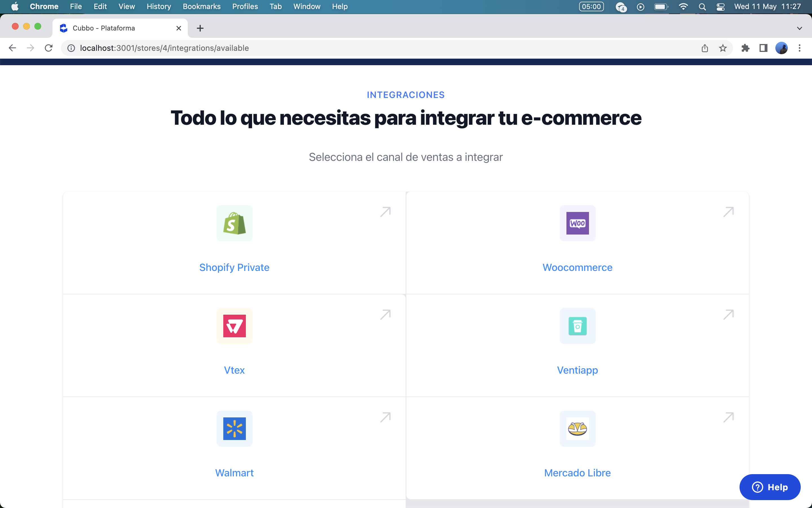Open the View menu
Screen dimensions: 812x508
[x=127, y=7]
